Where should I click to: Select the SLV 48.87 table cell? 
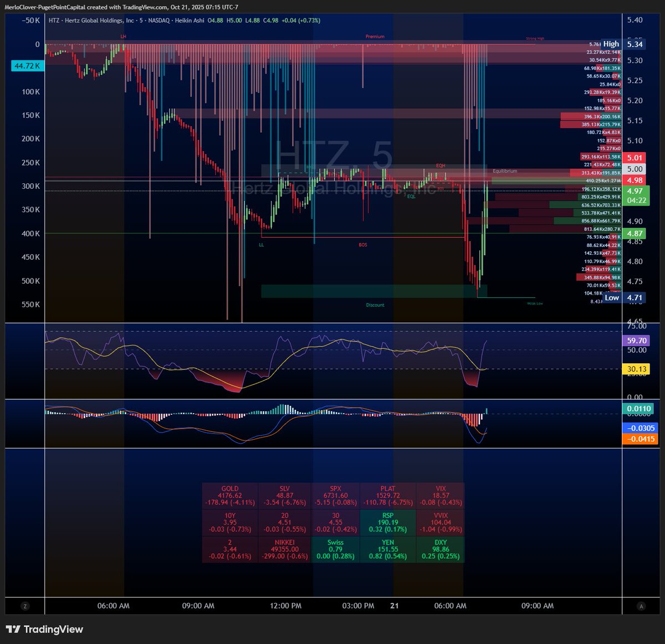tap(285, 496)
